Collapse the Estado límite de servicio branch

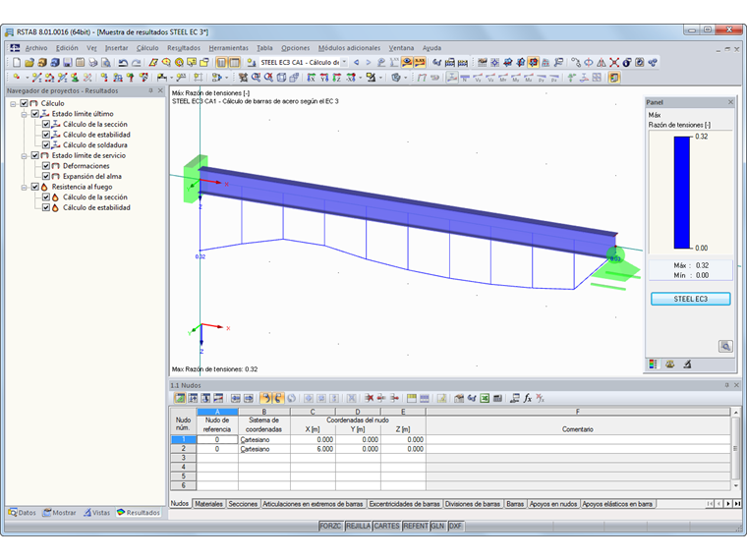click(24, 155)
